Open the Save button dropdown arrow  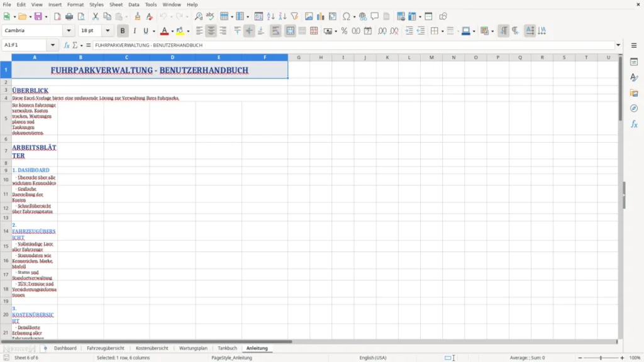coord(46,17)
